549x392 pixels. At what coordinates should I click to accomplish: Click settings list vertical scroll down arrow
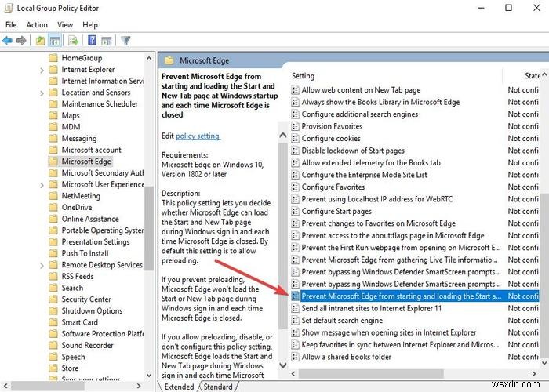544,363
